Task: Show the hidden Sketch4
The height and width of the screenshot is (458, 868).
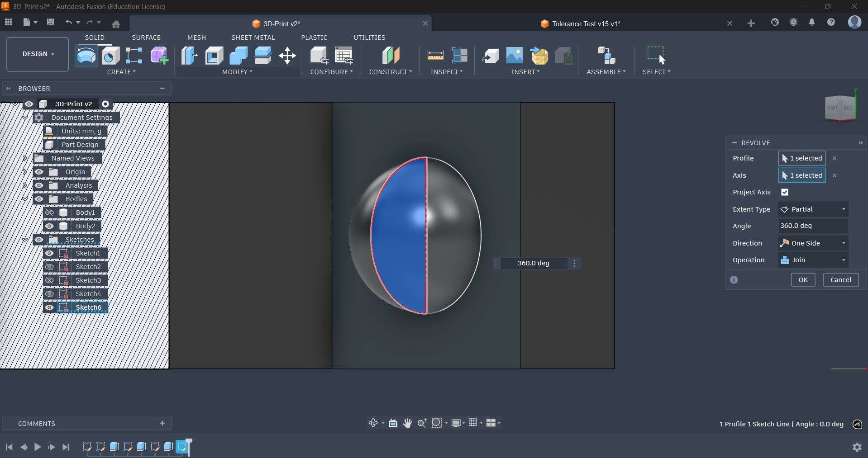Action: [50, 294]
